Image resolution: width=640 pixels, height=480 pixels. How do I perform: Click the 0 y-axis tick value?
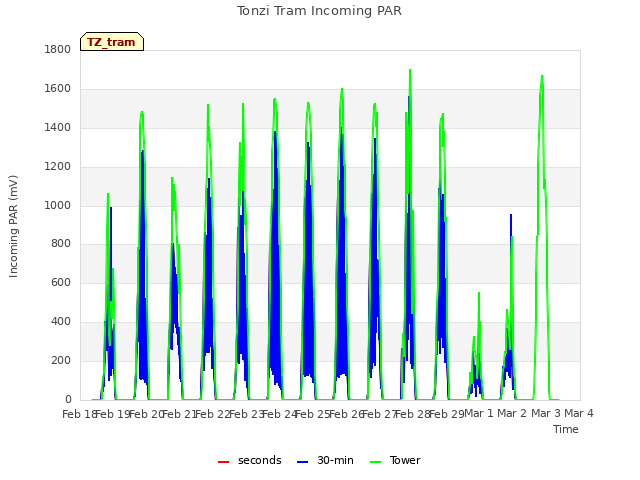[68, 399]
